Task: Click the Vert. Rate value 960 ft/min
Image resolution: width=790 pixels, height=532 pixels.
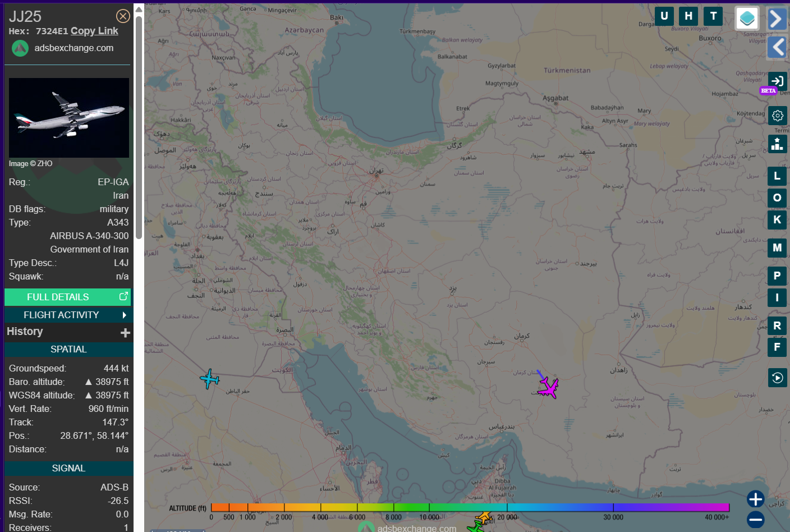Action: point(108,409)
